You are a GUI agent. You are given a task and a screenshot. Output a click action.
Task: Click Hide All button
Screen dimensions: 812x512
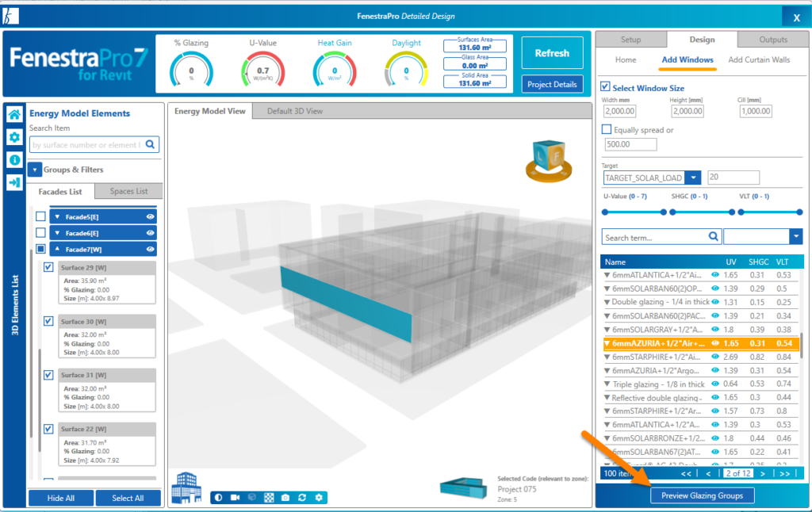pos(60,498)
